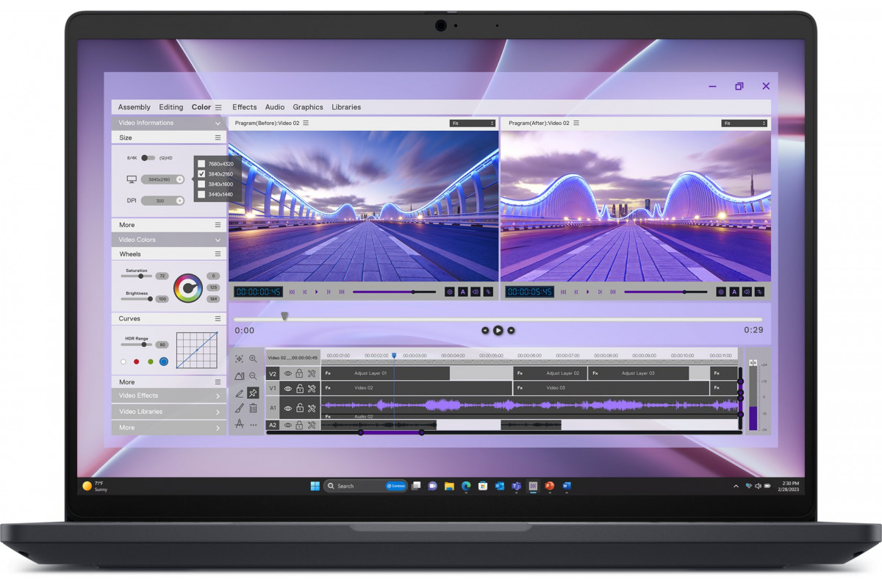
Task: Select the pencil tool in timeline toolbar
Action: [239, 393]
